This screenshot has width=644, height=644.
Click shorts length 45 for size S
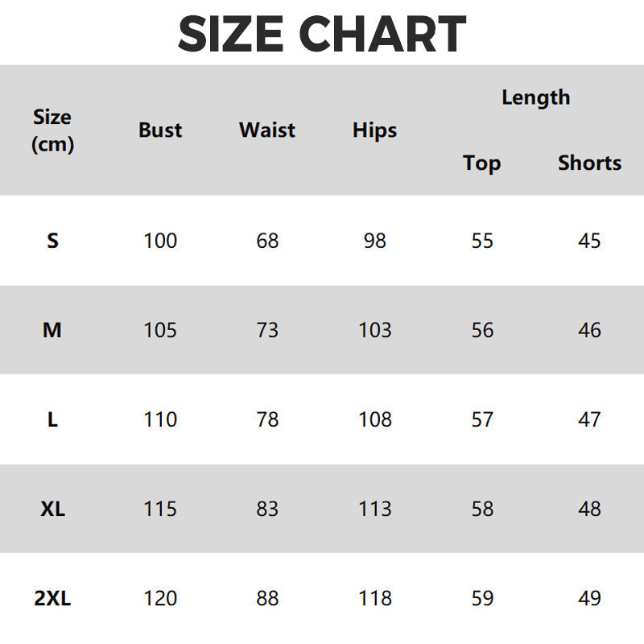click(589, 241)
